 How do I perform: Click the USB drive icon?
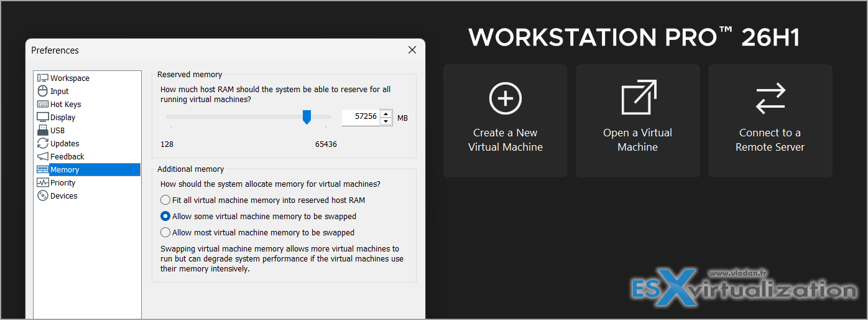click(42, 130)
